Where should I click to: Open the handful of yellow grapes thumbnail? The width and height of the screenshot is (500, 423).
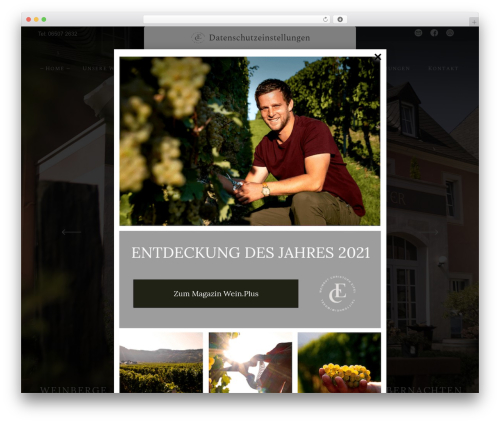pos(339,362)
